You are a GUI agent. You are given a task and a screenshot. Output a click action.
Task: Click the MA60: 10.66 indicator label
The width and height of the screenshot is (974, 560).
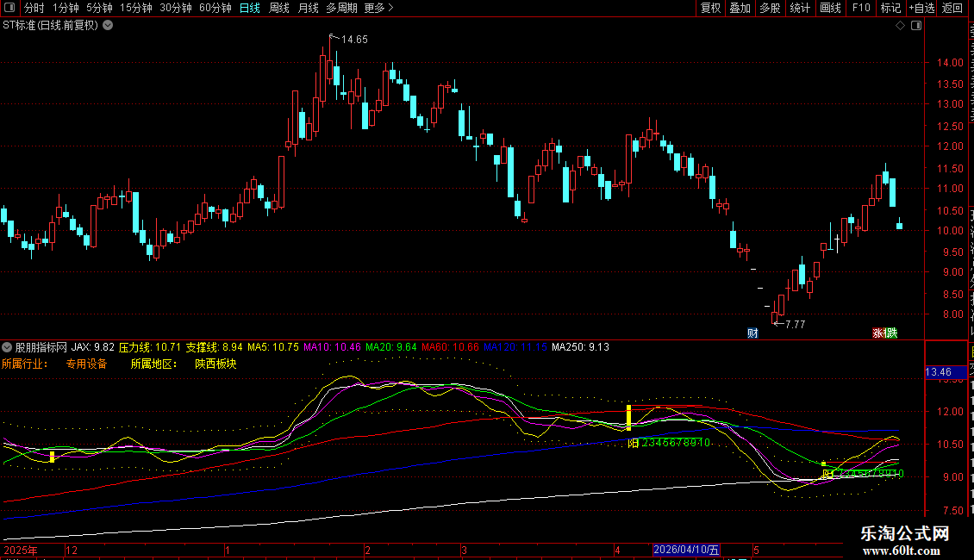click(450, 347)
